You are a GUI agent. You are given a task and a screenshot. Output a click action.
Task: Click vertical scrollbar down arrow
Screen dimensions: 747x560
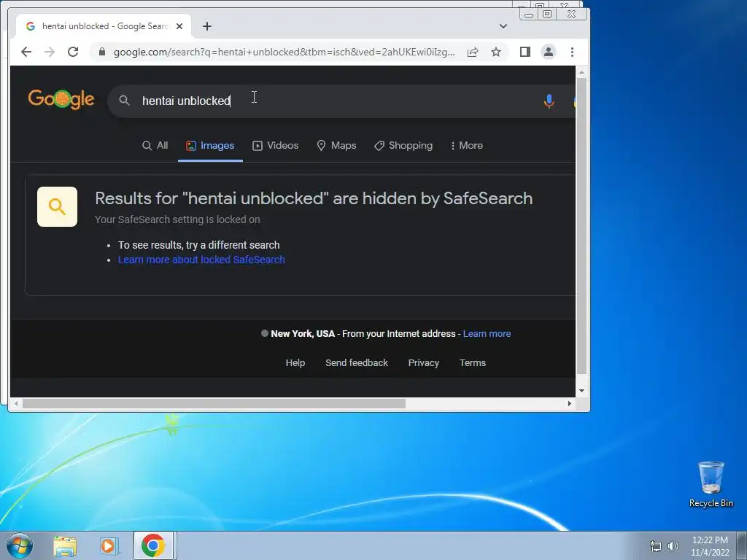pos(581,391)
